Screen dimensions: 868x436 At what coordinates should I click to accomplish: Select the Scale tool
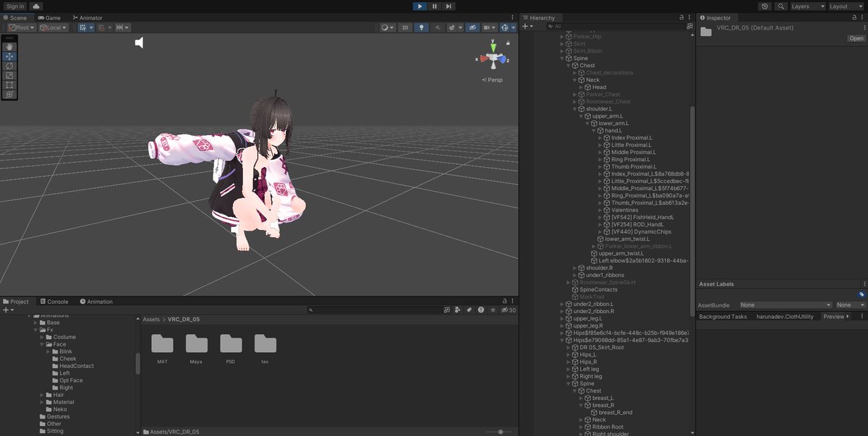pyautogui.click(x=9, y=75)
